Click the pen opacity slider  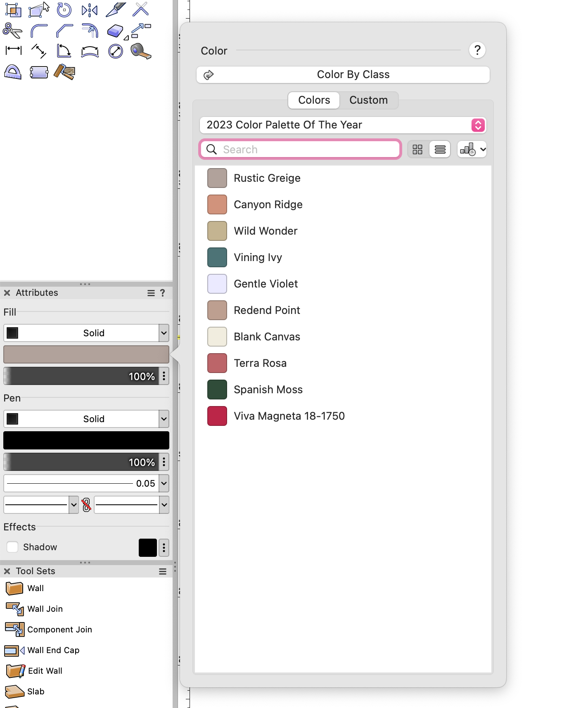coord(81,462)
